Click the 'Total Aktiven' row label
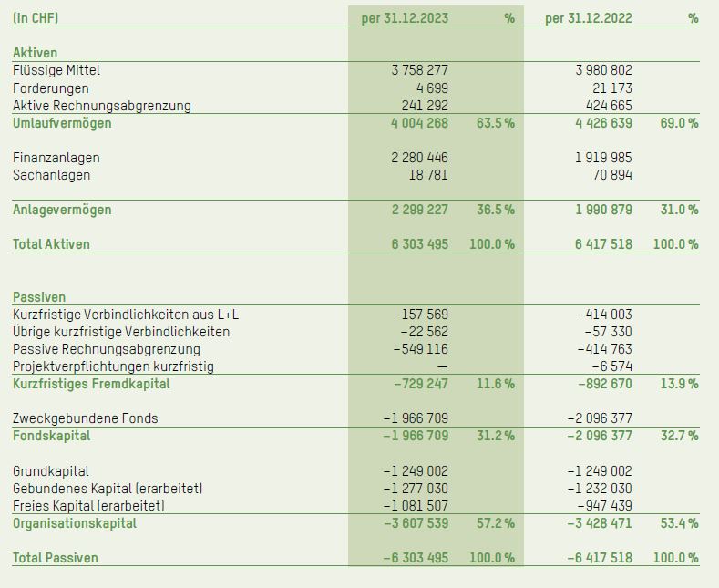Screen dimensions: 719x588 (x=51, y=244)
